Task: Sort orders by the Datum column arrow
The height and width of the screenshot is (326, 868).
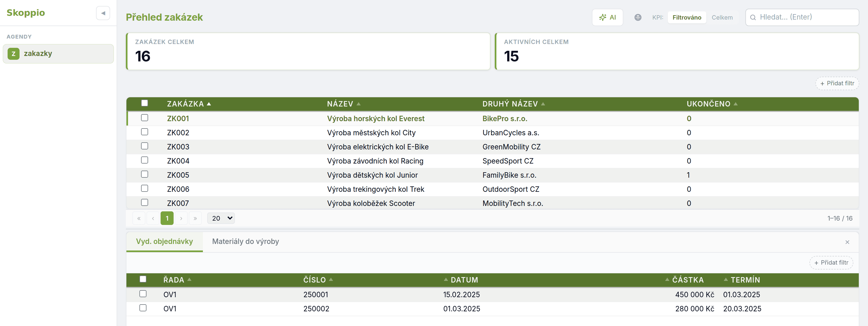Action: coord(446,280)
